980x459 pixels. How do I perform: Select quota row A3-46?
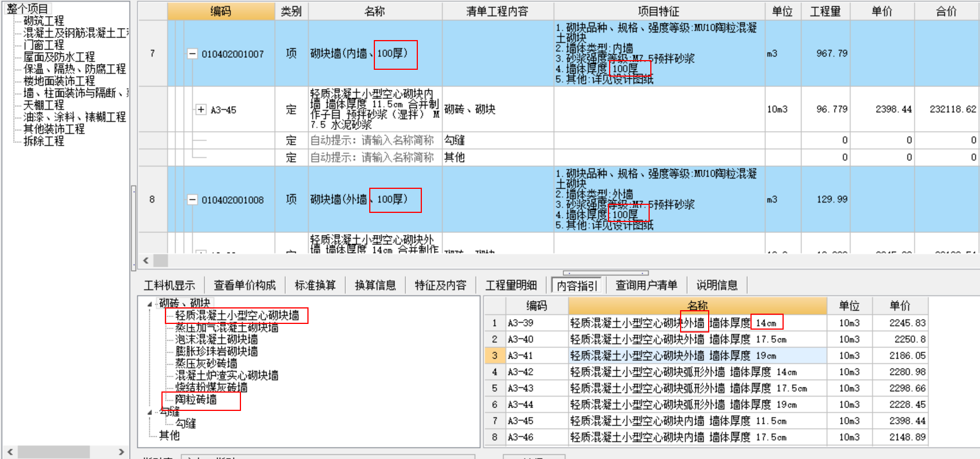click(706, 437)
